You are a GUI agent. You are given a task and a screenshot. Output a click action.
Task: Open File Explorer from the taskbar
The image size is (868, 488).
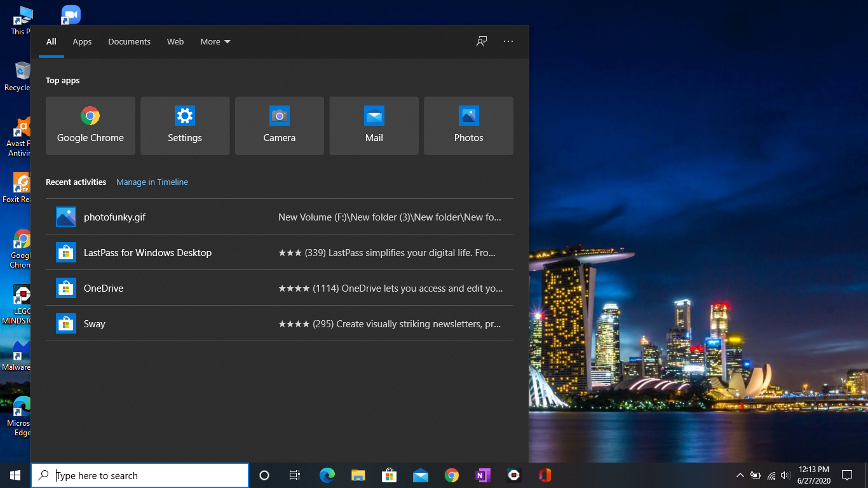click(x=358, y=475)
